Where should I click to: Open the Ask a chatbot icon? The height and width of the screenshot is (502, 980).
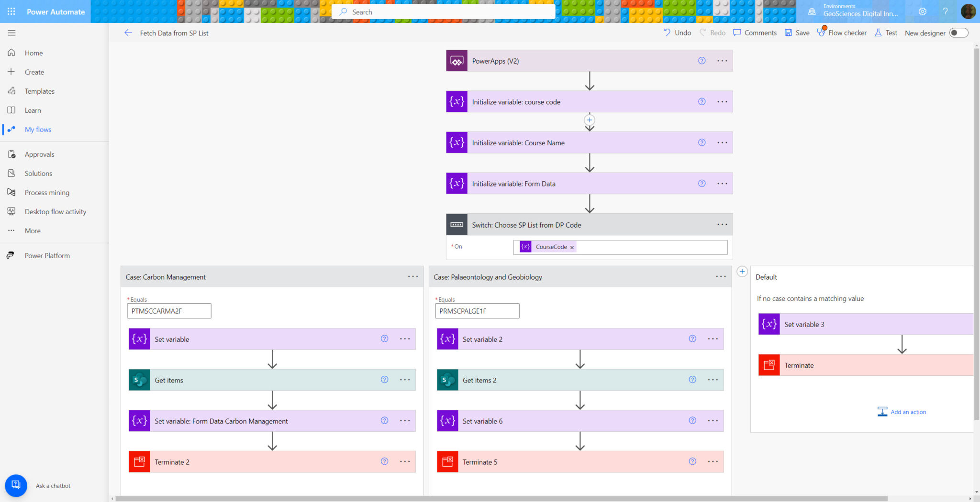pyautogui.click(x=16, y=485)
